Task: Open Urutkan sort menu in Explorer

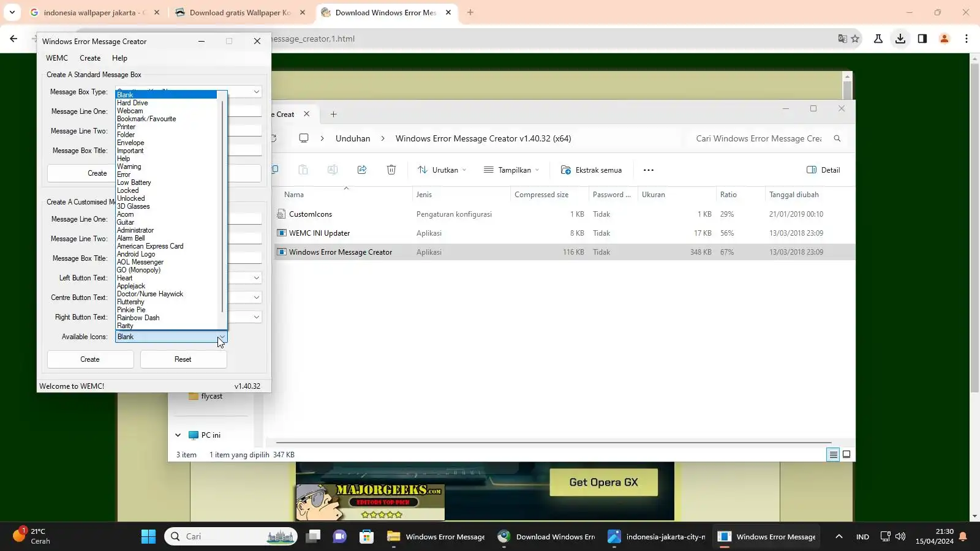Action: (x=442, y=170)
